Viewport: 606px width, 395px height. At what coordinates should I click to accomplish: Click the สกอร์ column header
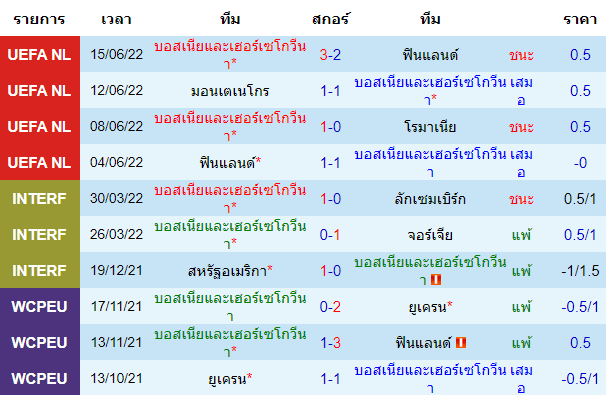330,19
